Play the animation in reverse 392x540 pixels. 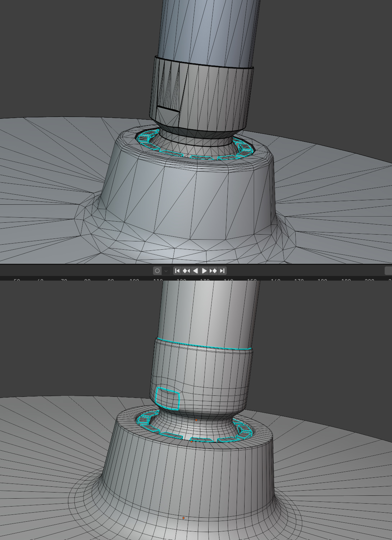coord(195,271)
